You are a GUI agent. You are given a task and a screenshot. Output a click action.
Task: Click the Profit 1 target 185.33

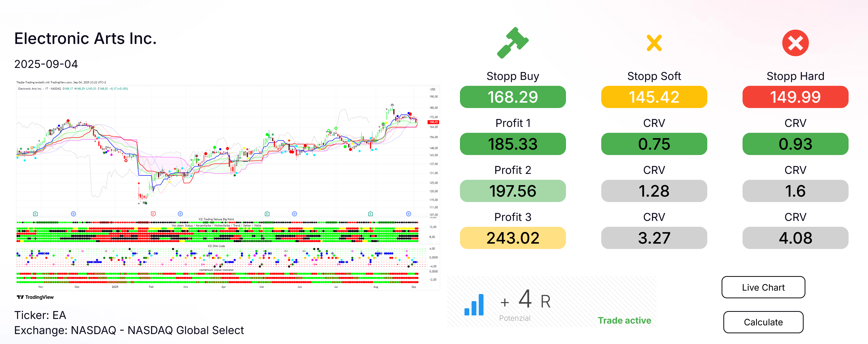pos(513,144)
